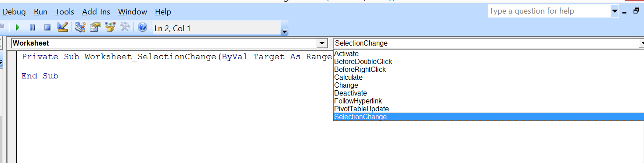
Task: Select Deactivate event from the list
Action: (489, 93)
